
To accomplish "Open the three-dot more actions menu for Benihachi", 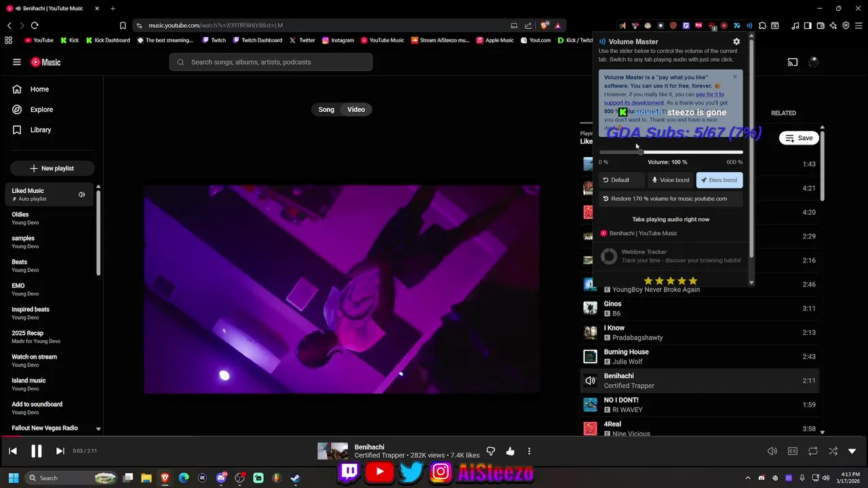I will pos(529,451).
